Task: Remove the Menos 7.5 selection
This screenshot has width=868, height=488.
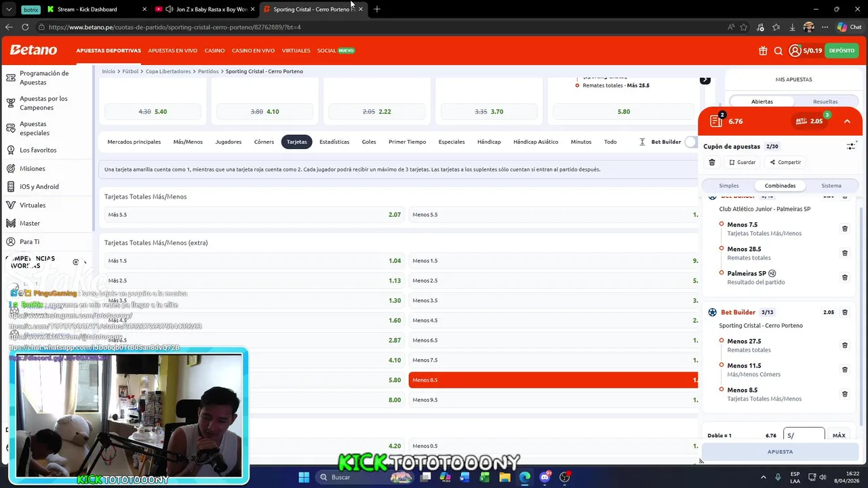Action: (845, 228)
